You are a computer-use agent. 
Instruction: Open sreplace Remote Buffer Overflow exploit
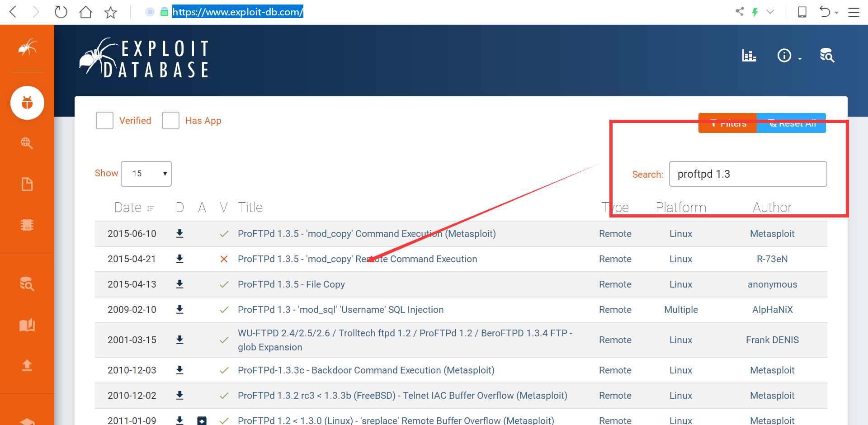coord(396,420)
